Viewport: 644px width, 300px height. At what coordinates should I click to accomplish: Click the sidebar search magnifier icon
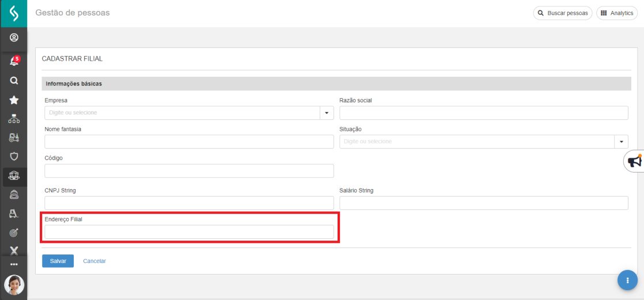[x=14, y=81]
